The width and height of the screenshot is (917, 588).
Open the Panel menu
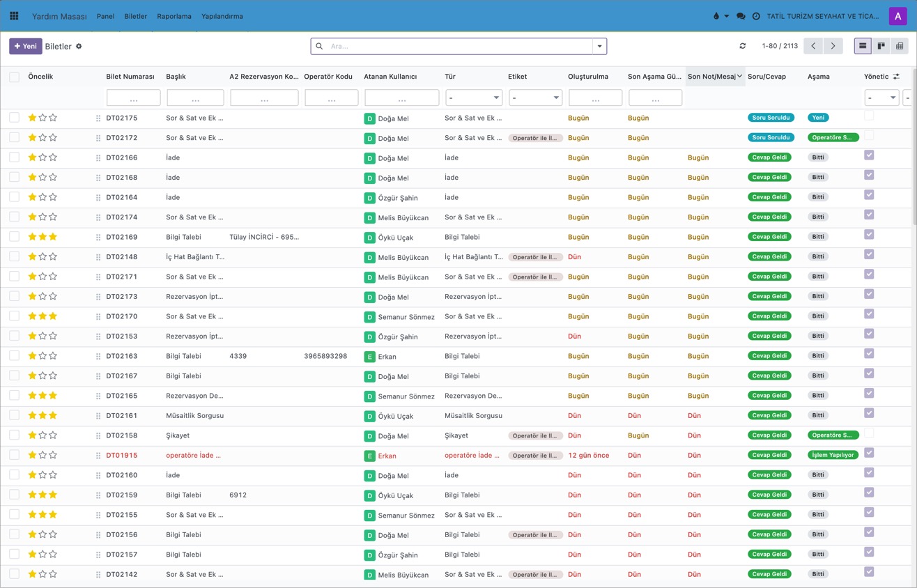pyautogui.click(x=105, y=16)
